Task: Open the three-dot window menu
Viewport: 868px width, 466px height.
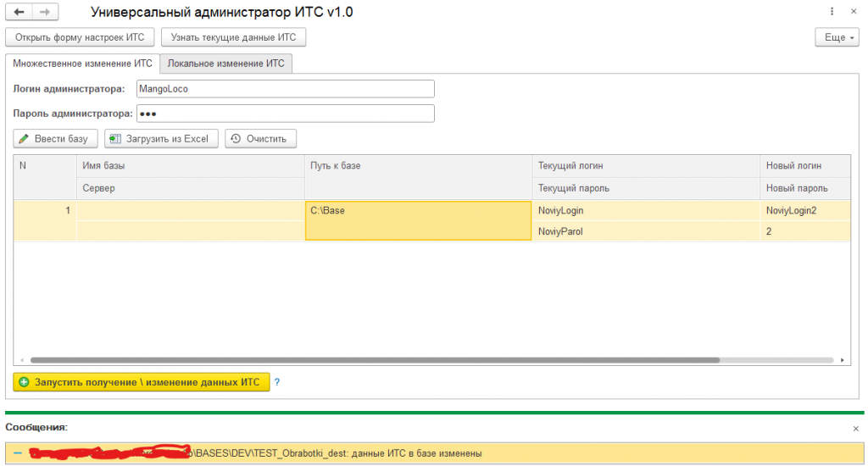Action: click(x=832, y=11)
